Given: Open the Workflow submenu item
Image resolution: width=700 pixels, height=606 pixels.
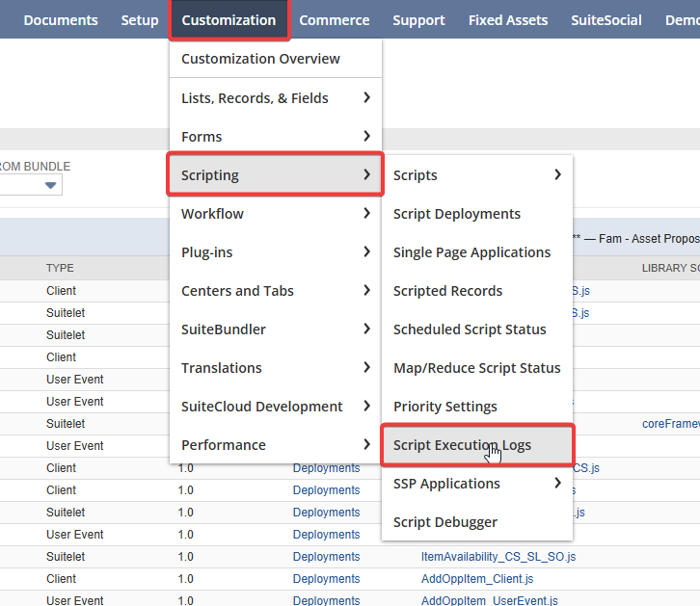Looking at the screenshot, I should pos(276,214).
